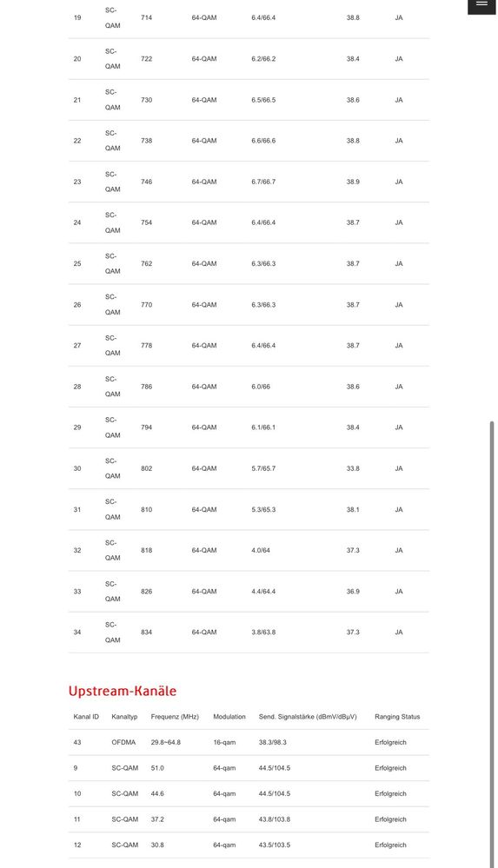Screen dimensions: 498x868
Task: Click the Kanal ID column header
Action: (x=86, y=716)
